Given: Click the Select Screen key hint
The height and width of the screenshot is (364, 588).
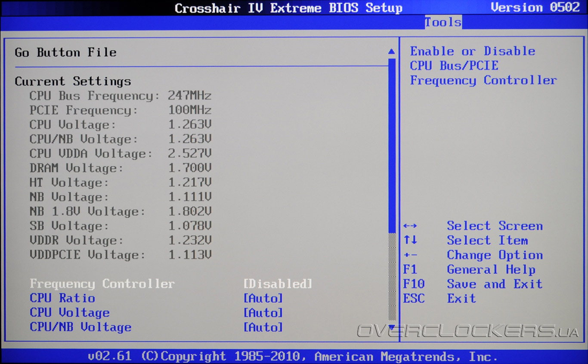Looking at the screenshot, I should click(x=473, y=226).
